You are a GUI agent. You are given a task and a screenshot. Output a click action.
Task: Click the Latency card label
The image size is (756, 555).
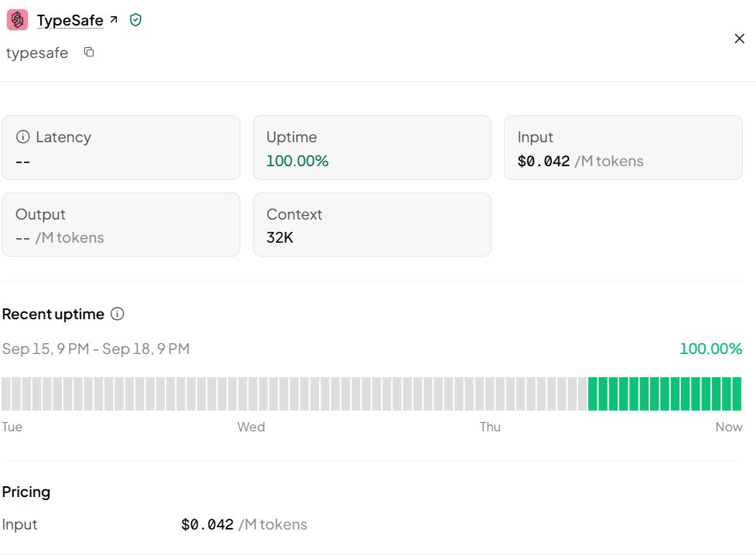pos(63,137)
